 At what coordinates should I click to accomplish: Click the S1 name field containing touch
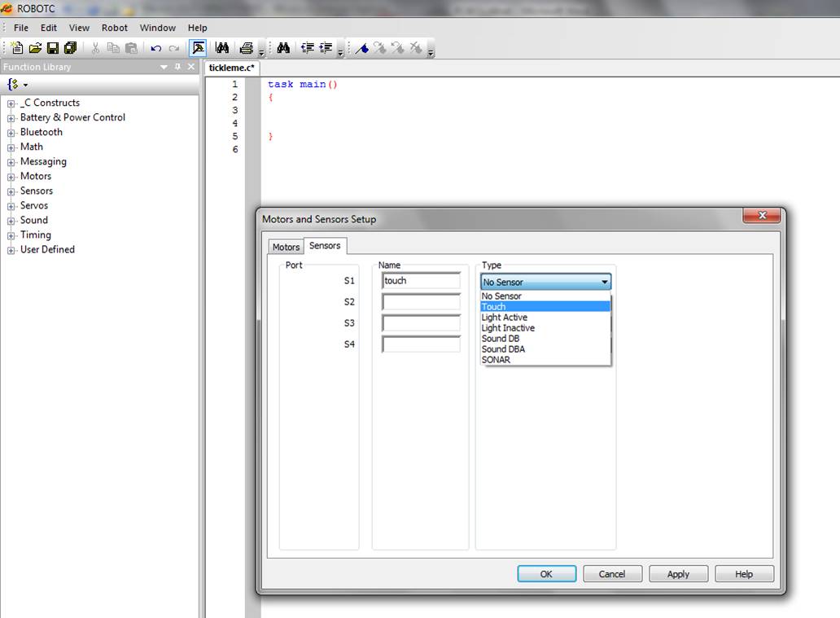click(421, 281)
